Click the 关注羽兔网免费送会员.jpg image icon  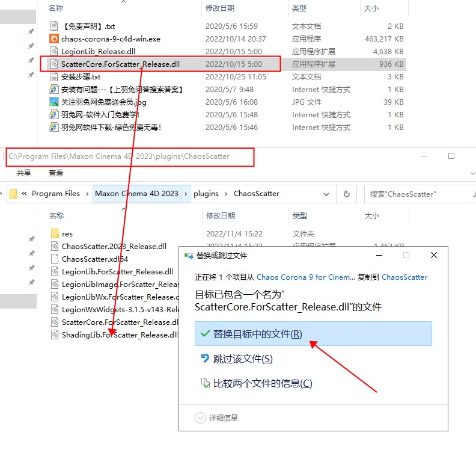[54, 102]
